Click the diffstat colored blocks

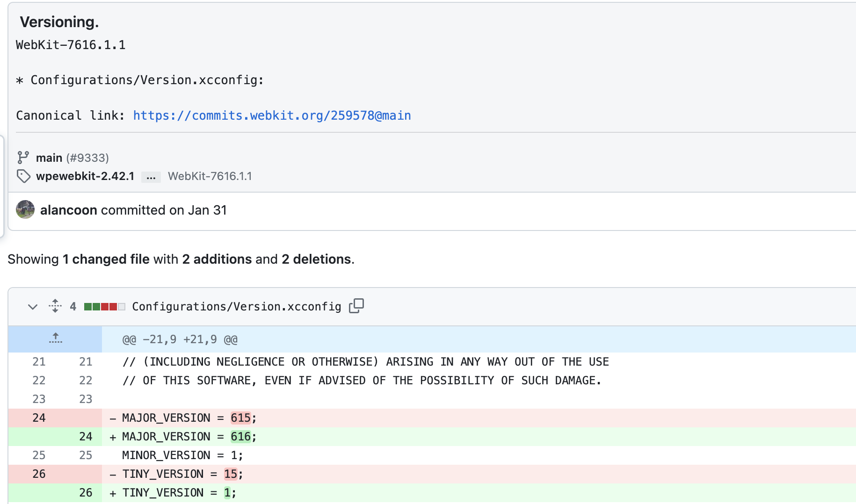(x=105, y=307)
